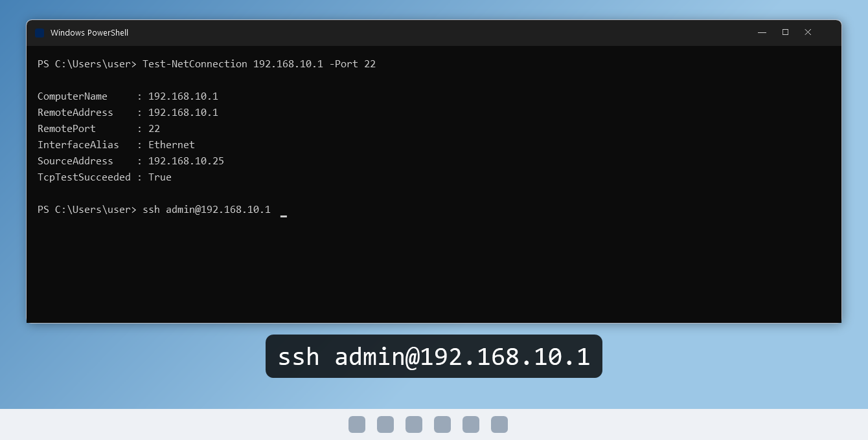Click the TcpTestSucceeded value True
This screenshot has height=440, width=868.
point(160,177)
